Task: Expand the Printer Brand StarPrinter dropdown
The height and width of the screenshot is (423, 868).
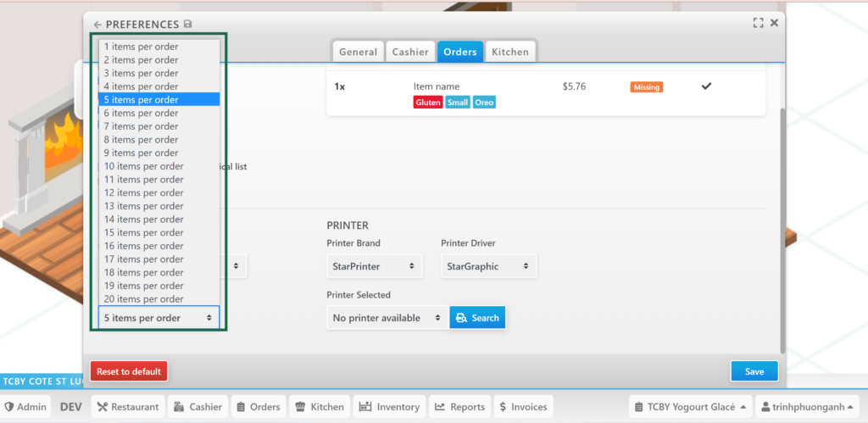Action: tap(374, 266)
